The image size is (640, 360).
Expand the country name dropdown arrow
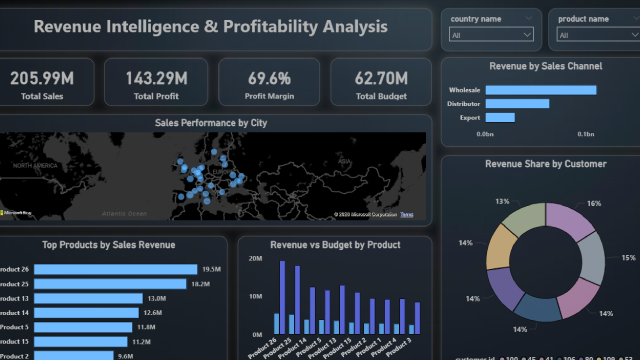coord(527,35)
